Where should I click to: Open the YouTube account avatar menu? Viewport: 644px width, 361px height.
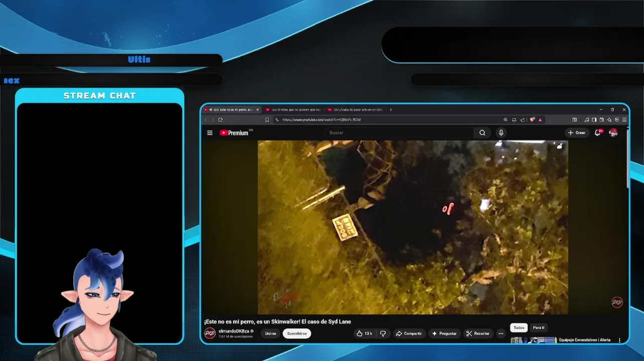coord(613,133)
